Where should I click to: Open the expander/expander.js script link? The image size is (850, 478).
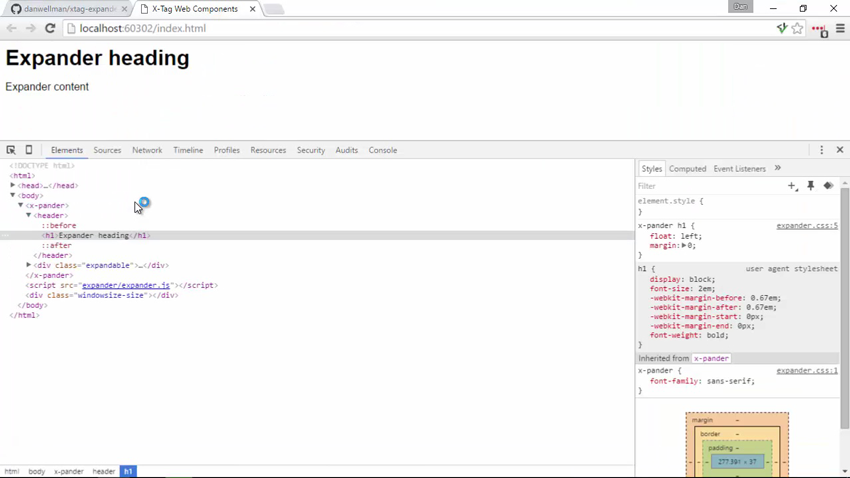click(x=126, y=285)
